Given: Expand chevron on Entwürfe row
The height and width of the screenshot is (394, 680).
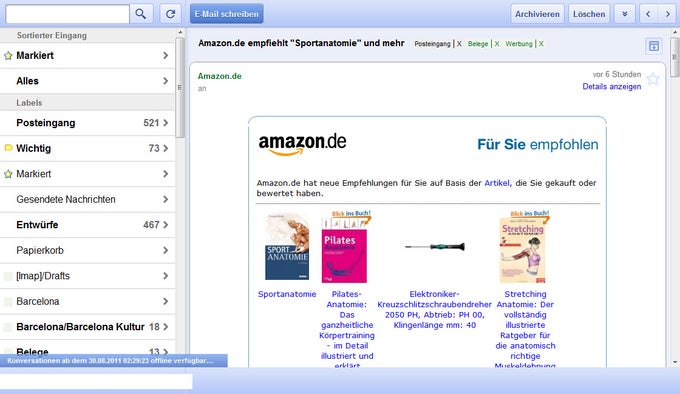Looking at the screenshot, I should click(x=166, y=225).
